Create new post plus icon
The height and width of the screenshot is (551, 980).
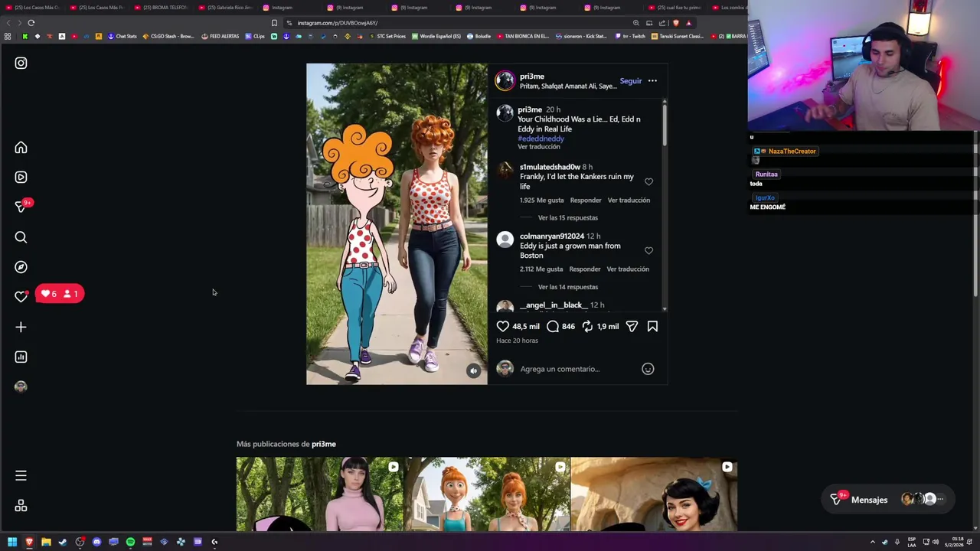click(21, 327)
